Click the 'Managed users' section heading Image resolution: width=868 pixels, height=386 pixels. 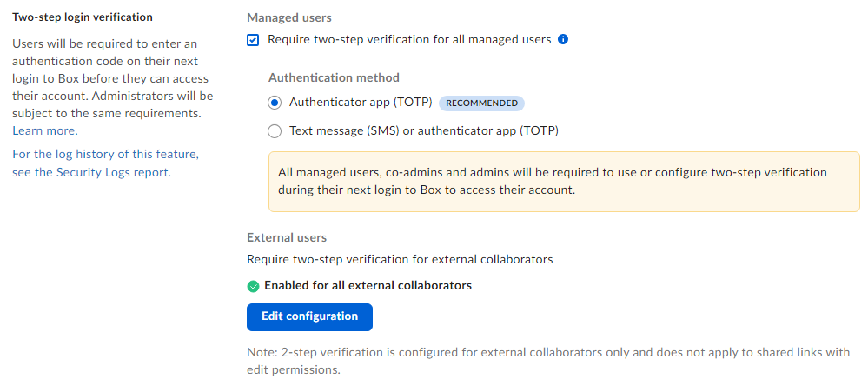tap(289, 17)
